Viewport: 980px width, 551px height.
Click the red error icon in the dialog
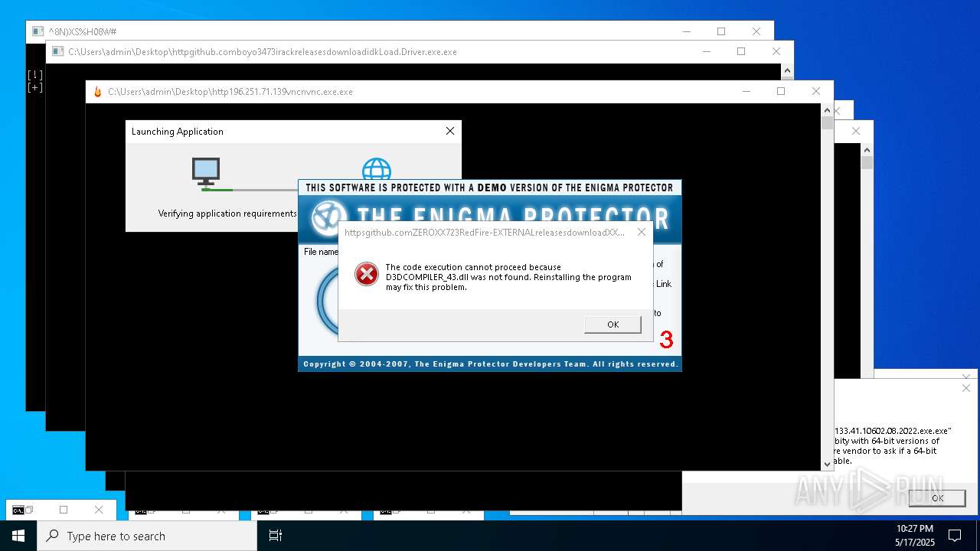pyautogui.click(x=367, y=274)
